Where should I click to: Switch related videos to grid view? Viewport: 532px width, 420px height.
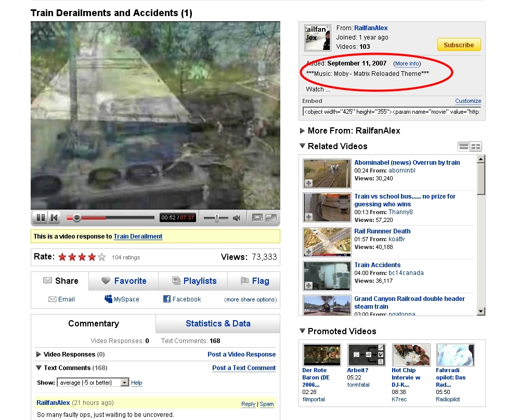pyautogui.click(x=476, y=147)
